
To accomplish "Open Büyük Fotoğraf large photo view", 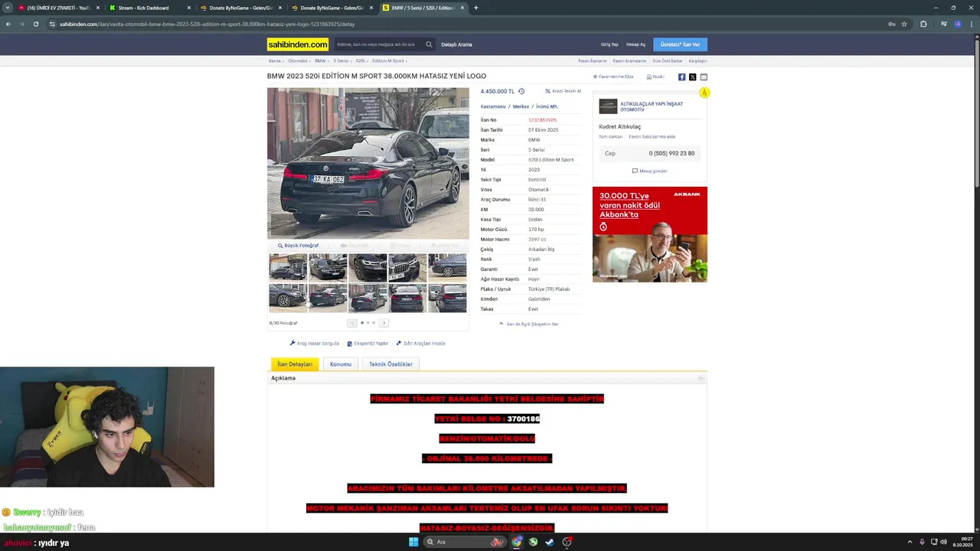I will click(x=298, y=246).
